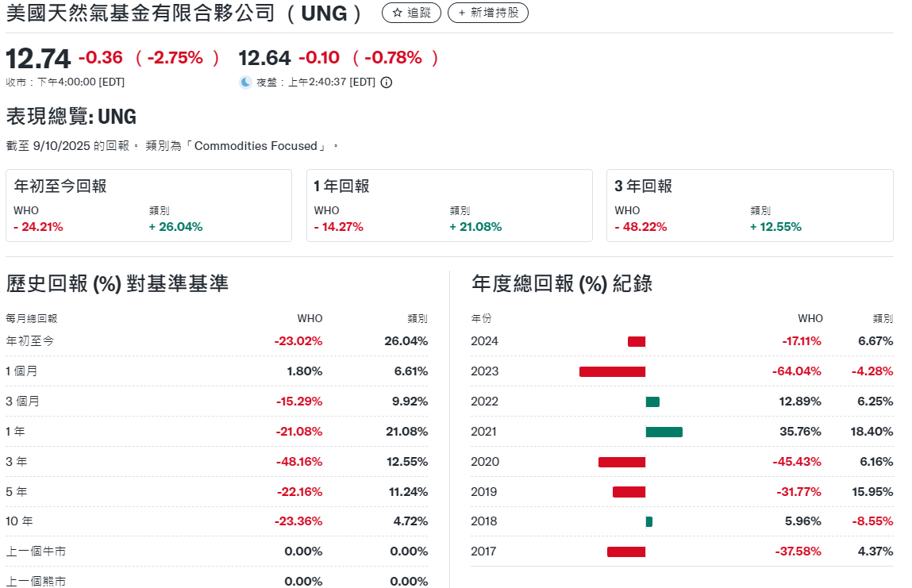
Task: Click the 追蹤 star follow button
Action: [x=411, y=13]
